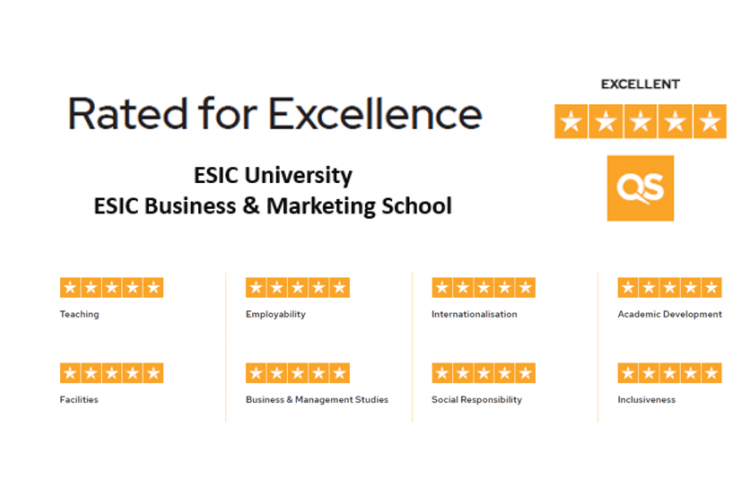Select the Employability label
This screenshot has height=488, width=731.
pyautogui.click(x=276, y=314)
